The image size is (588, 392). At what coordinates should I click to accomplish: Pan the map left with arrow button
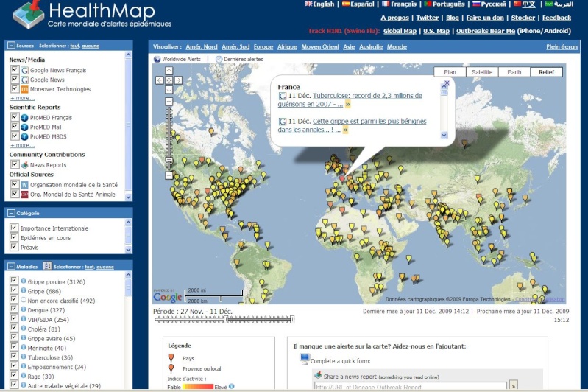point(160,80)
